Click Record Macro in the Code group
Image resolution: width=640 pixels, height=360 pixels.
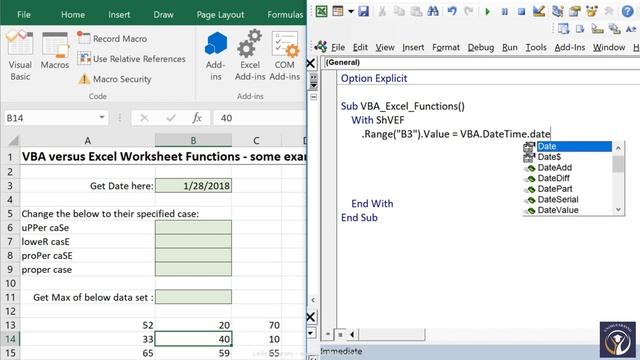[112, 38]
